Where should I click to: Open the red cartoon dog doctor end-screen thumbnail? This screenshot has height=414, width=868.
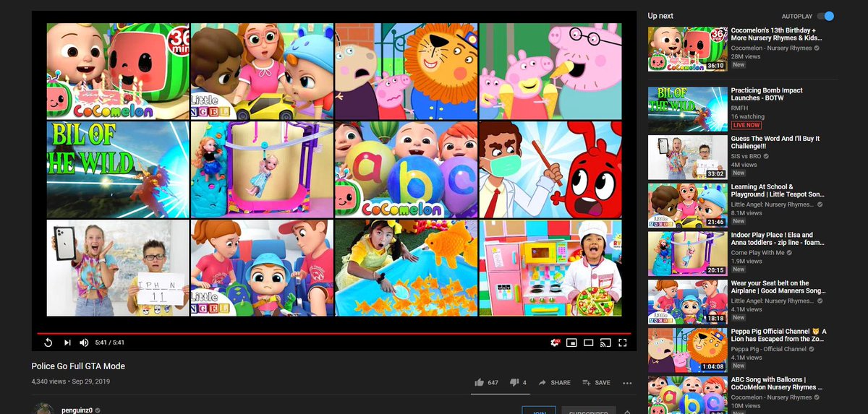550,169
